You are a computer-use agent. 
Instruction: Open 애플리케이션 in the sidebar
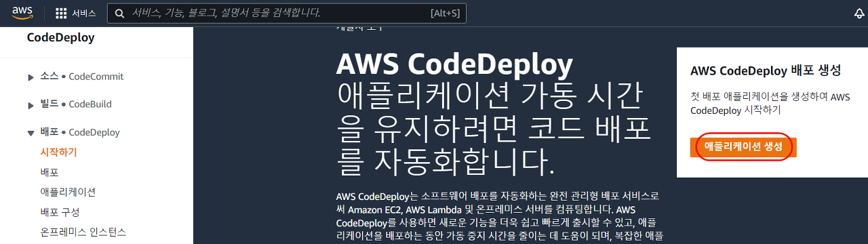coord(68,192)
